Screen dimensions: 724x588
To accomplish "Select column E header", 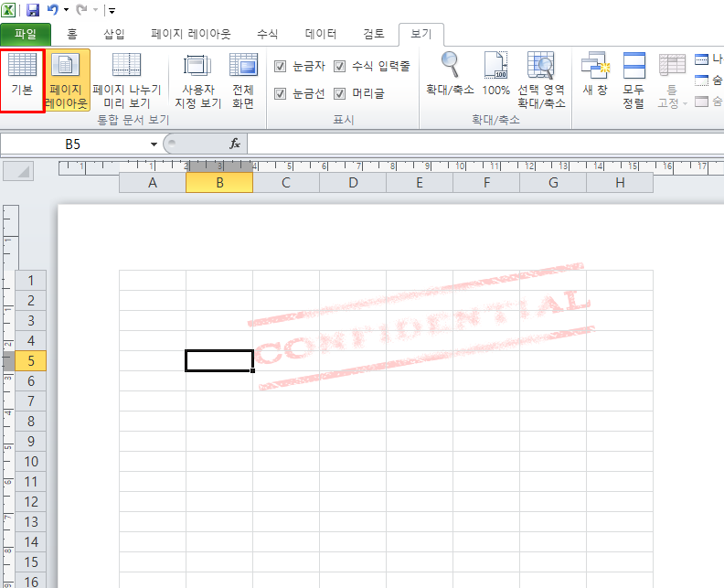I will coord(420,183).
